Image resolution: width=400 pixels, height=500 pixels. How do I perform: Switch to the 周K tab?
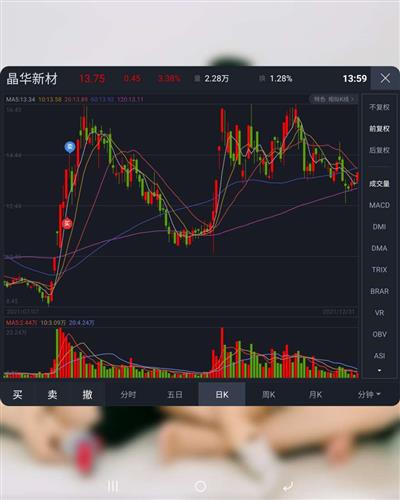[268, 395]
